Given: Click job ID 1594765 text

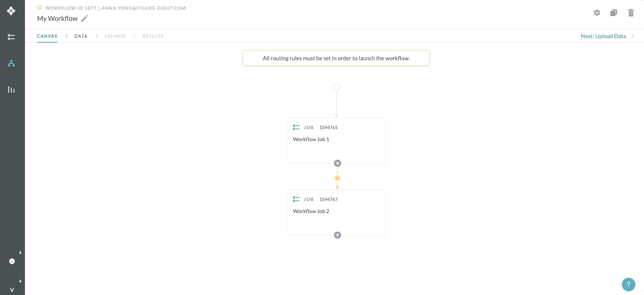Looking at the screenshot, I should click(x=328, y=128).
